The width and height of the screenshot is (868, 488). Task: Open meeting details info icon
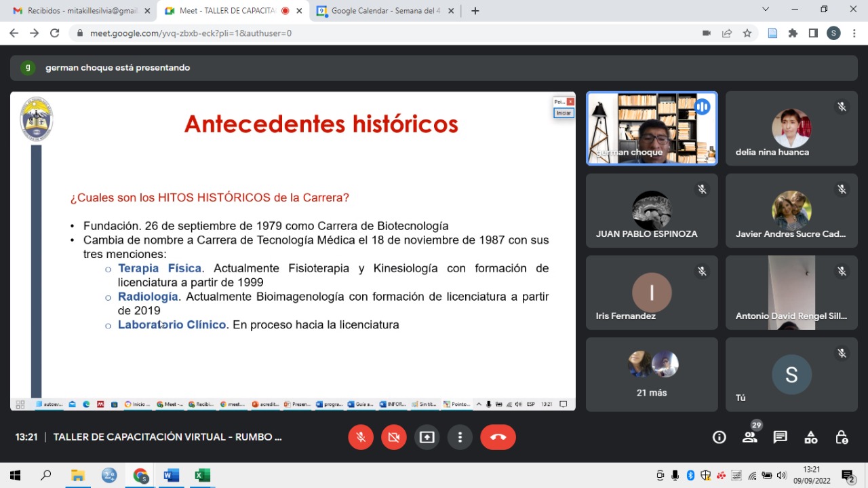719,438
